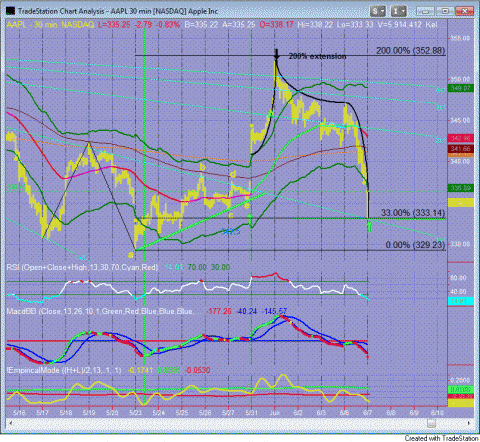Minimize the Chart Analysis window
The width and height of the screenshot is (480, 442).
pyautogui.click(x=425, y=11)
